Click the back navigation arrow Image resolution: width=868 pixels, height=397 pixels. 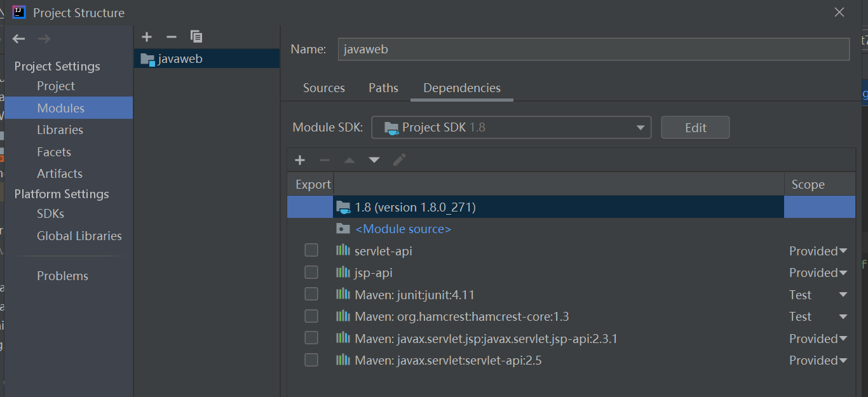coord(18,38)
